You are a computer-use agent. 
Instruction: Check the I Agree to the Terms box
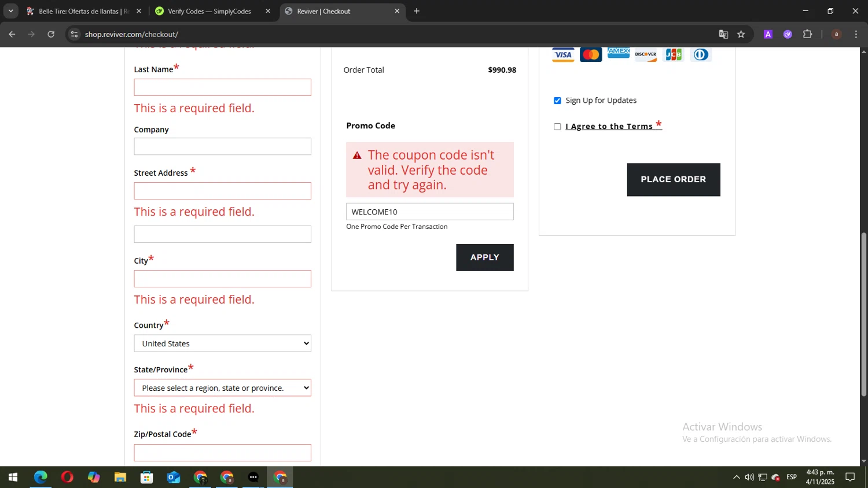point(557,127)
